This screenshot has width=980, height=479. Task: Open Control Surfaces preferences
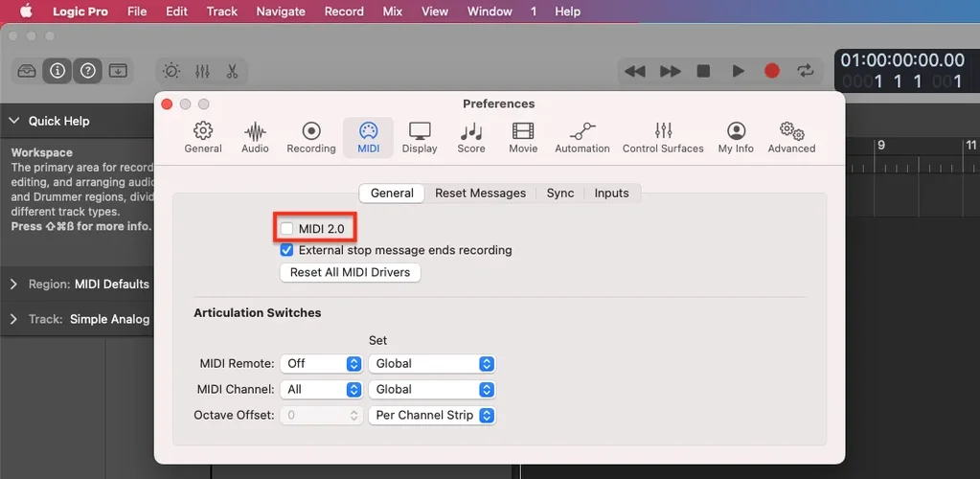[663, 137]
